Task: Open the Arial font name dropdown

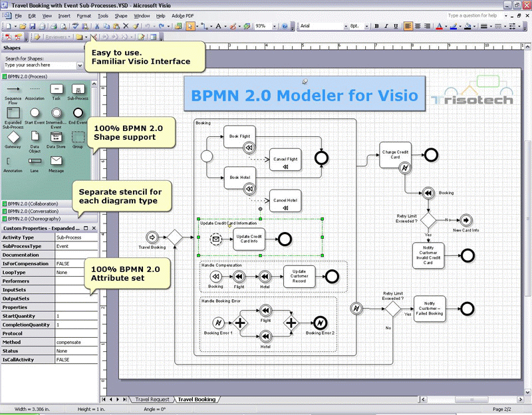Action: pyautogui.click(x=346, y=26)
